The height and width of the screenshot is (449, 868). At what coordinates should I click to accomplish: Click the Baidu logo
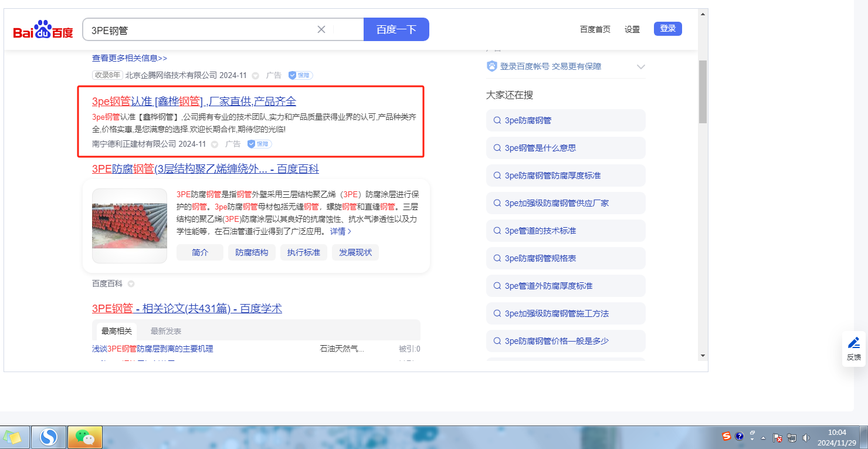(43, 29)
